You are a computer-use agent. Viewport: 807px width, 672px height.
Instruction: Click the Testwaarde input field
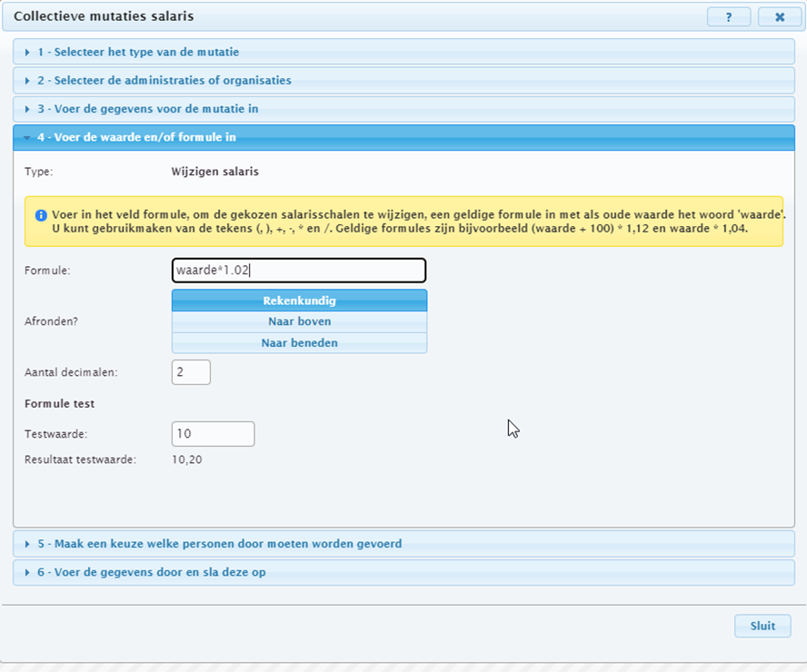pos(213,434)
